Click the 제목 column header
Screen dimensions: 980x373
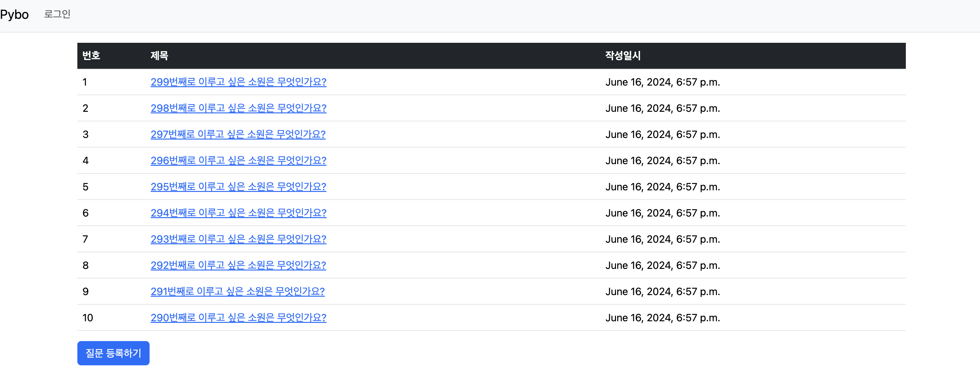click(x=159, y=56)
